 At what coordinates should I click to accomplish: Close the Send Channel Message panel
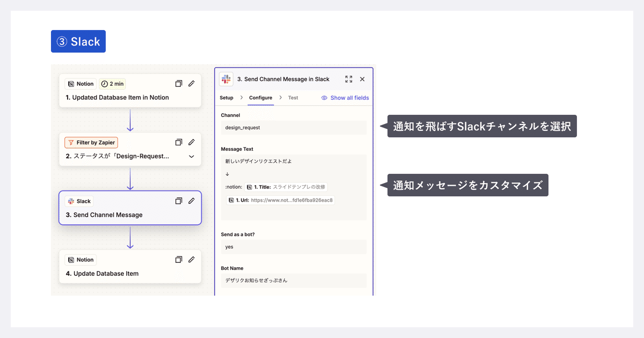coord(362,79)
